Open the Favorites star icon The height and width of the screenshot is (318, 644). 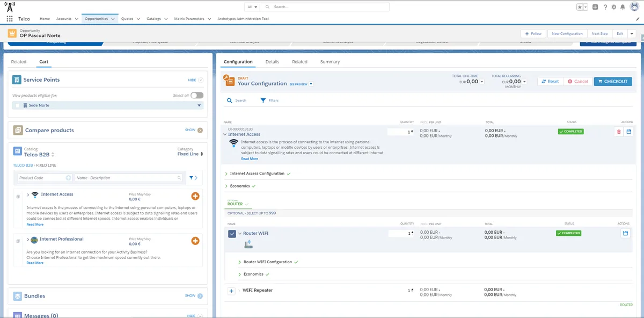pyautogui.click(x=580, y=7)
